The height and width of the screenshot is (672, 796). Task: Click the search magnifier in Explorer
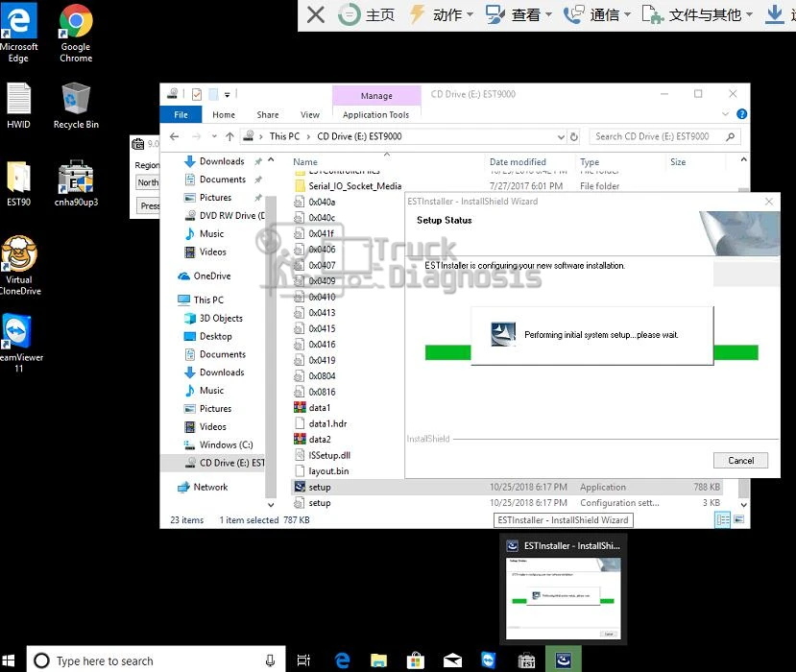[730, 136]
